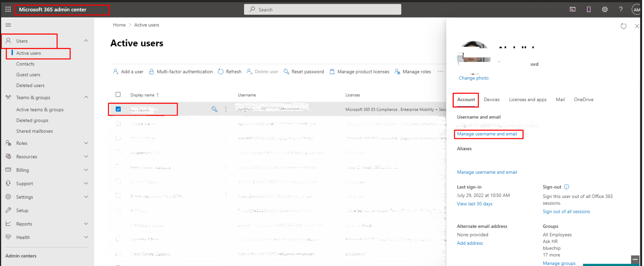Viewport: 644px width, 266px height.
Task: Switch to Licenses and apps tab
Action: point(528,100)
